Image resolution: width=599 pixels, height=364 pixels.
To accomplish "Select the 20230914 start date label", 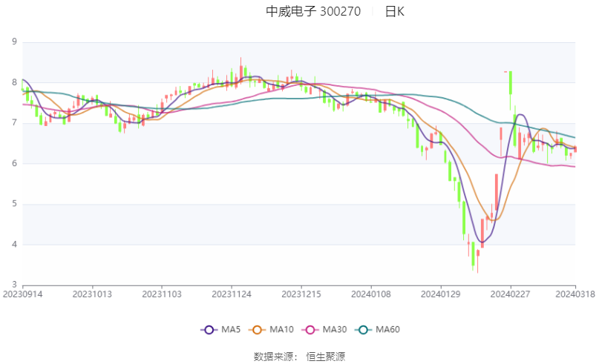I will [x=22, y=294].
